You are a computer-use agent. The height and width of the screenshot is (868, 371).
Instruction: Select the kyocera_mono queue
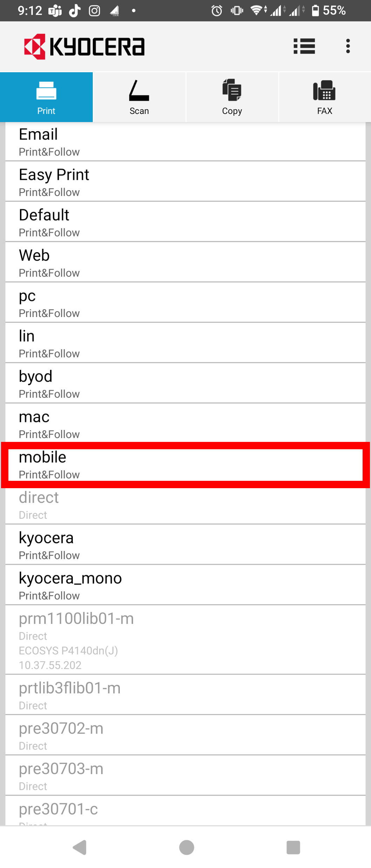click(185, 585)
